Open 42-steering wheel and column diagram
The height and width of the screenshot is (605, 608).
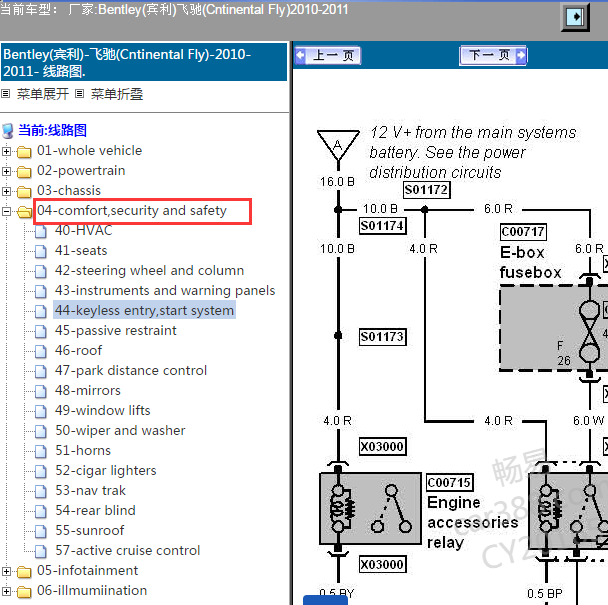pyautogui.click(x=149, y=270)
